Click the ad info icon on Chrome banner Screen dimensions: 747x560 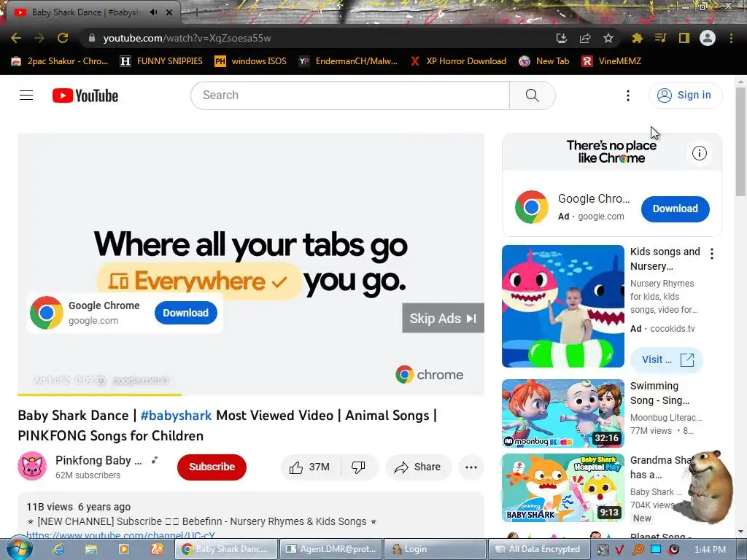tap(700, 153)
